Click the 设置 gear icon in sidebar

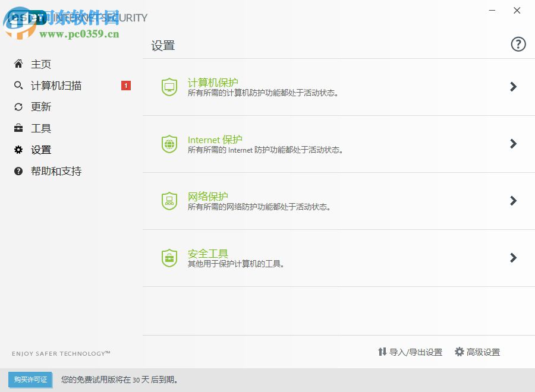18,150
